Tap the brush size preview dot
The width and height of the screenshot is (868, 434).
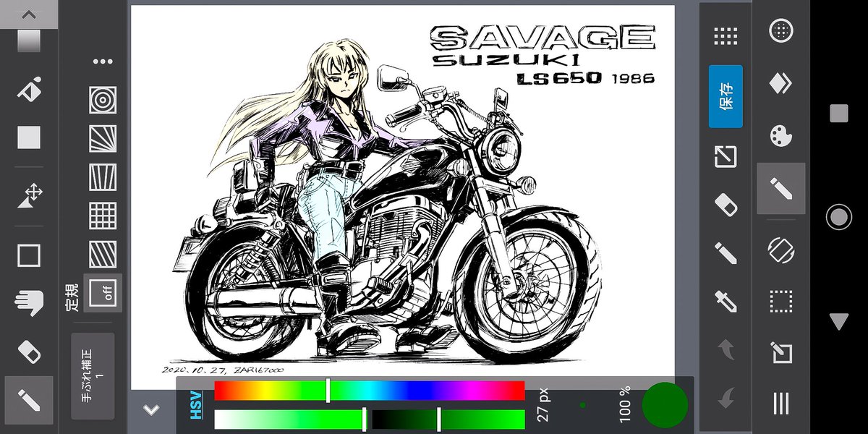pyautogui.click(x=583, y=405)
